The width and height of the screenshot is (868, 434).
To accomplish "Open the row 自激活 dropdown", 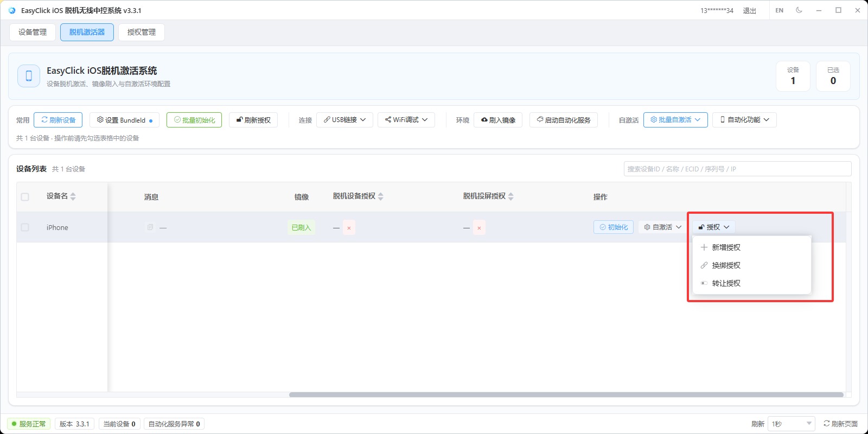I will point(662,227).
